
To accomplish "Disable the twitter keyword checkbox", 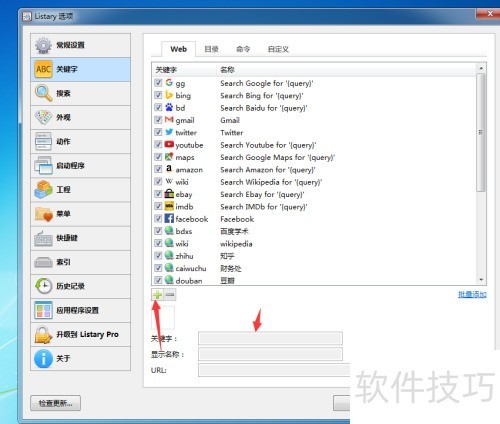I will tap(158, 132).
